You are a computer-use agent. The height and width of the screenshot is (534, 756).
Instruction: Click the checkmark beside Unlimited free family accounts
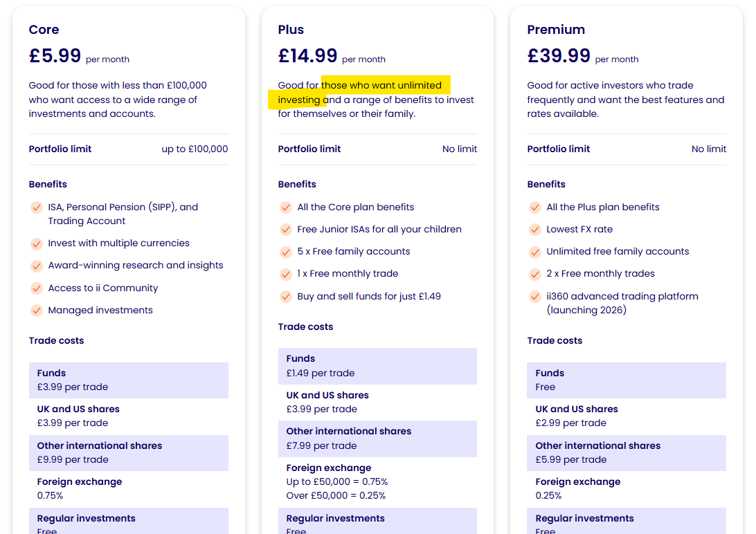coord(535,252)
